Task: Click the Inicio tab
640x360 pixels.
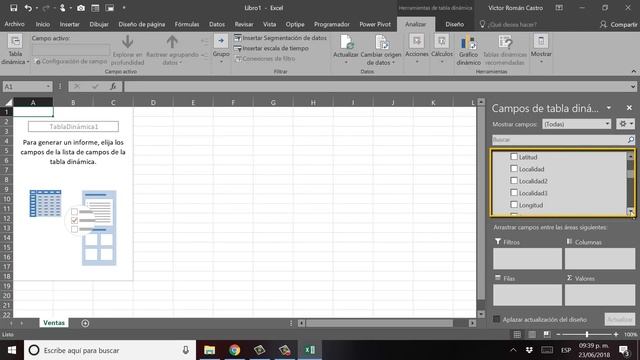Action: click(42, 24)
